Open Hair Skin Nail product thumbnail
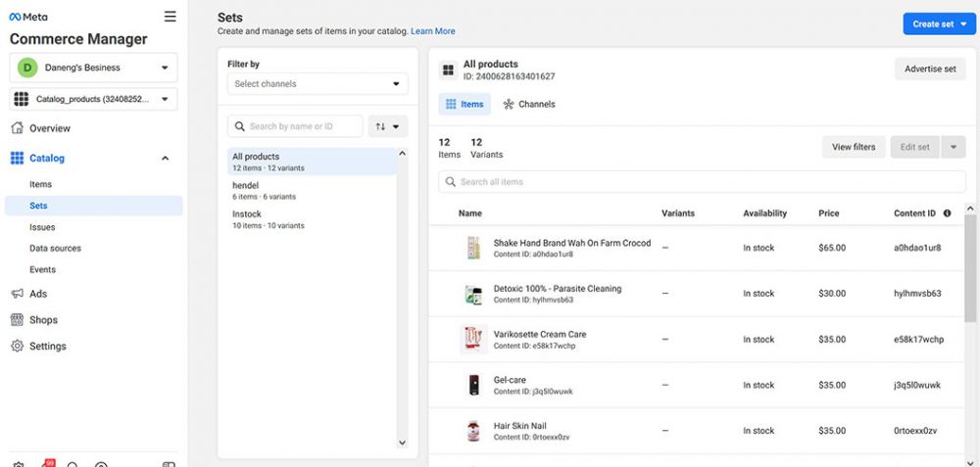The image size is (980, 467). click(473, 431)
